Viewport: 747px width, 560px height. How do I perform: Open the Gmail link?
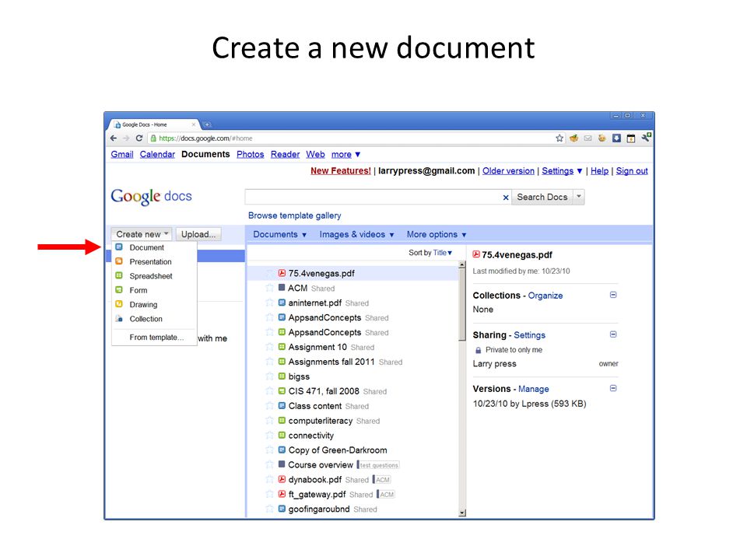pyautogui.click(x=122, y=154)
